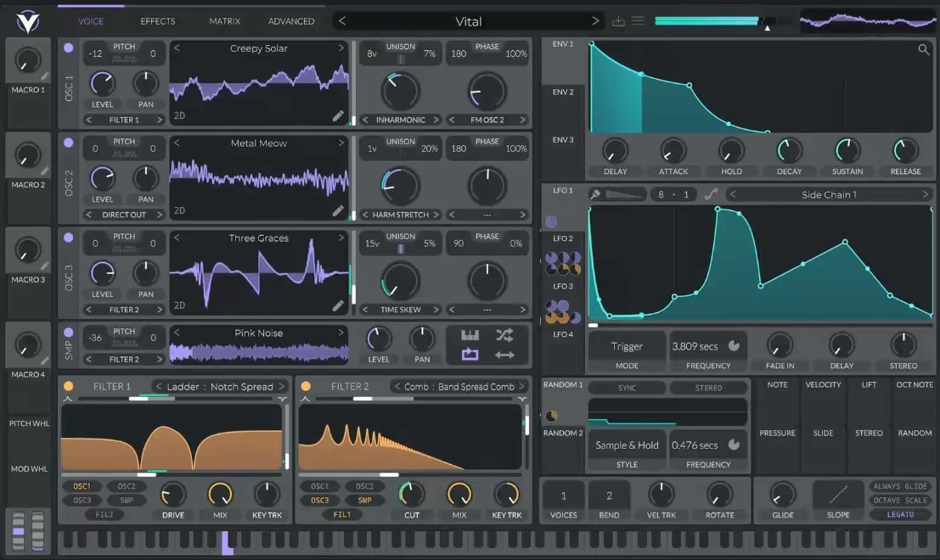This screenshot has width=940, height=560.
Task: Select the paintbrush draw tool in LFO 1 editor
Action: pos(596,193)
